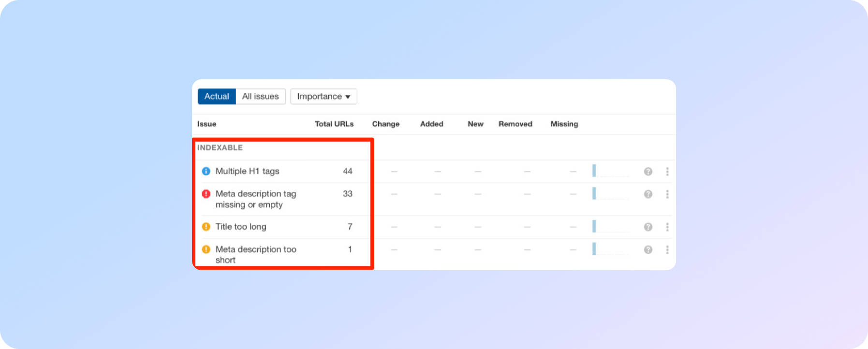Image resolution: width=868 pixels, height=349 pixels.
Task: Open more options for Meta description missing row
Action: click(x=667, y=194)
